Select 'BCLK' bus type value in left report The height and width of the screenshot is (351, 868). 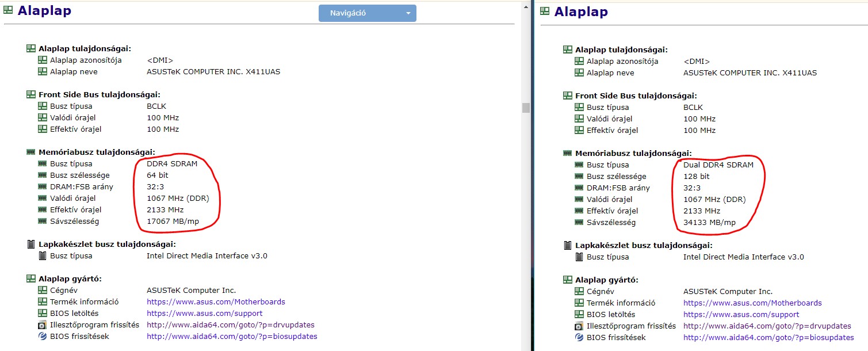point(156,106)
